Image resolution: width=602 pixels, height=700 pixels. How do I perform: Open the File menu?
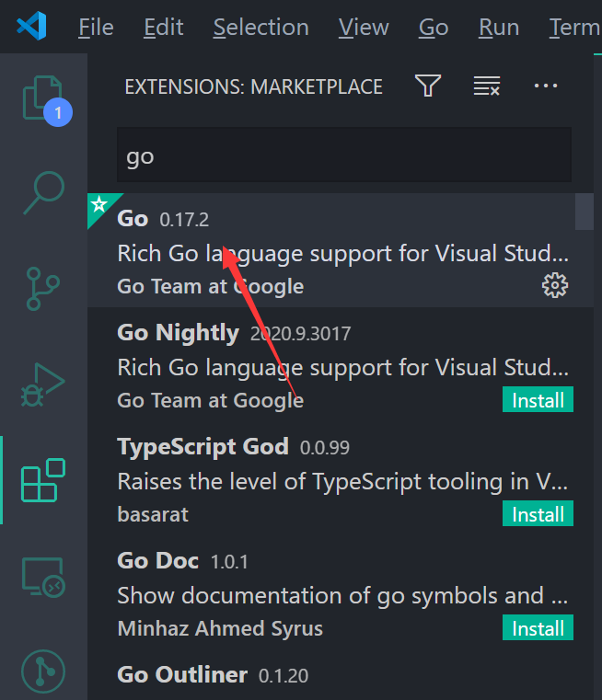96,28
